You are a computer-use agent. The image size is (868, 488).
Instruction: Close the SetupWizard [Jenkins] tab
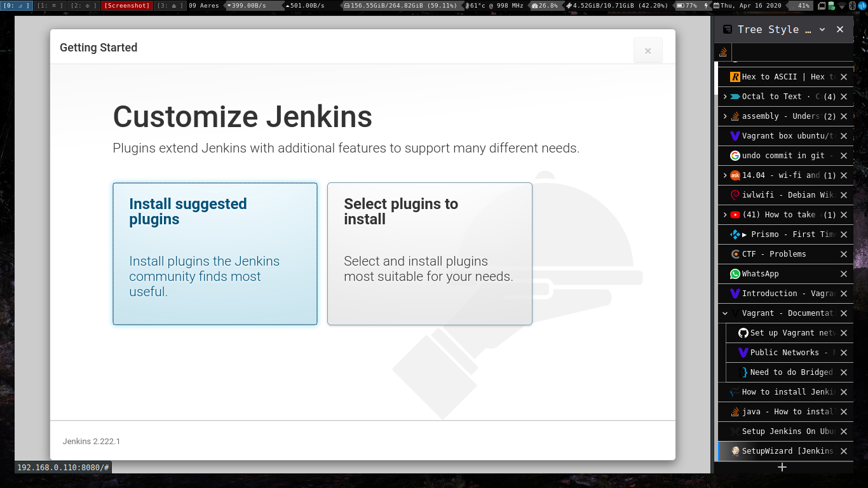pyautogui.click(x=844, y=451)
